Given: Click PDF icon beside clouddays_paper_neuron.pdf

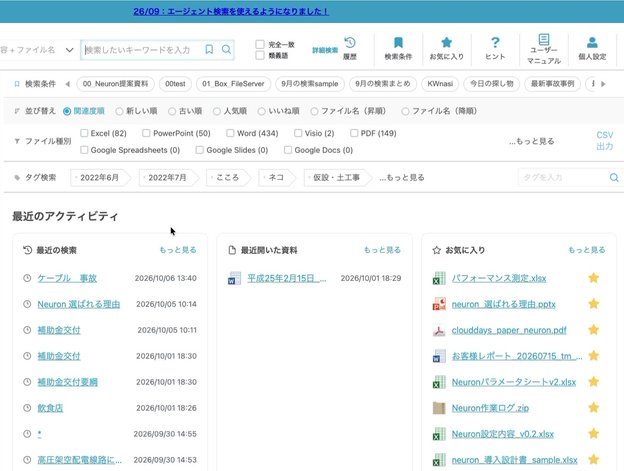Looking at the screenshot, I should click(x=439, y=330).
